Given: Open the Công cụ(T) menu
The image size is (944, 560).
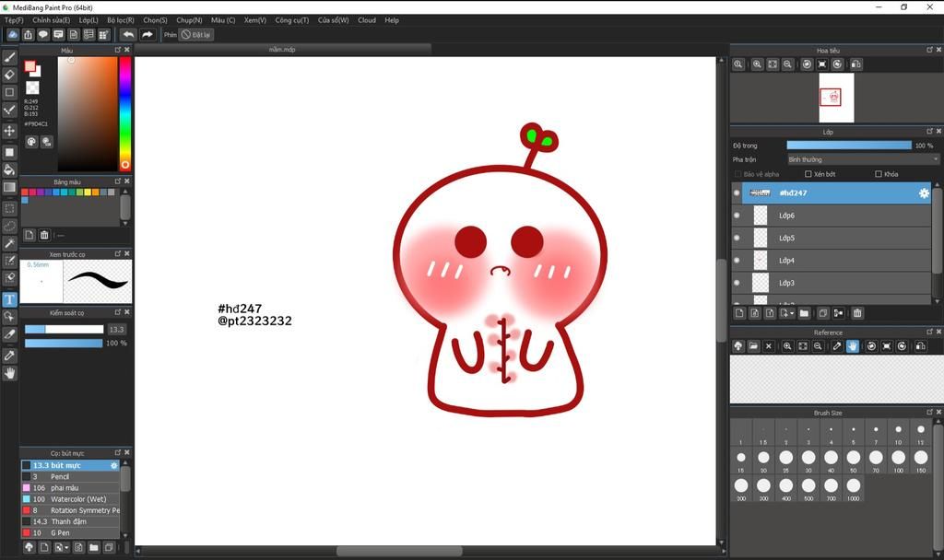Looking at the screenshot, I should pyautogui.click(x=292, y=20).
